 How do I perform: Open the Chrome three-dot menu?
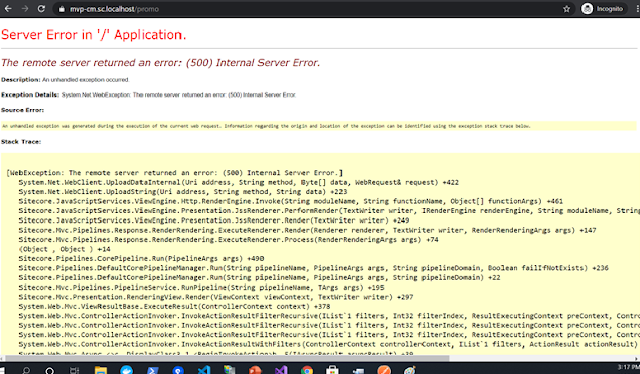[637, 9]
